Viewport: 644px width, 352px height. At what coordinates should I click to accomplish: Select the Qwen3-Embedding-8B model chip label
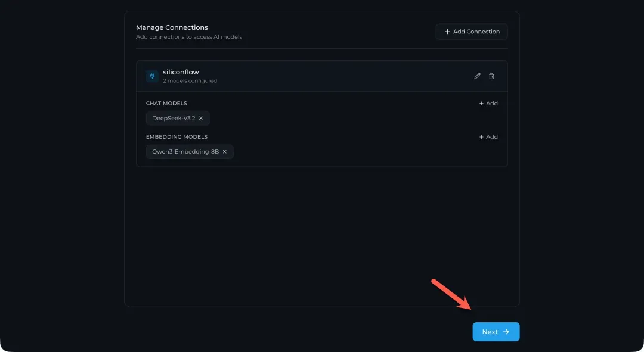coord(185,152)
